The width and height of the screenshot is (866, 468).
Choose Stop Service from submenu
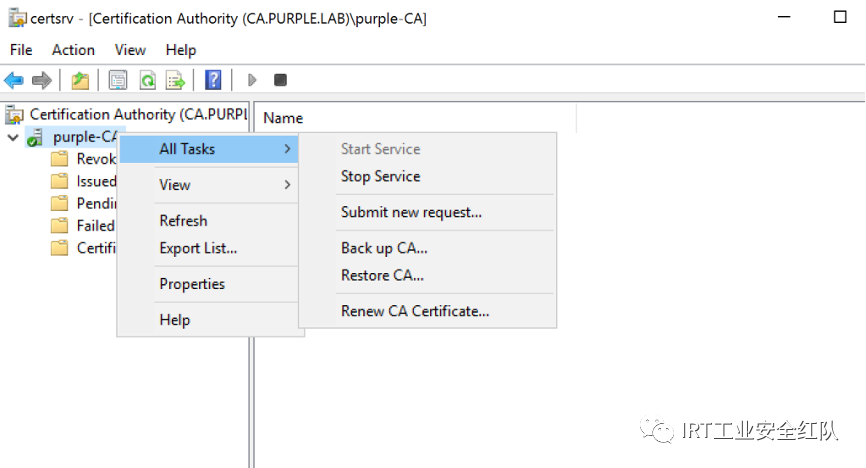tap(427, 176)
